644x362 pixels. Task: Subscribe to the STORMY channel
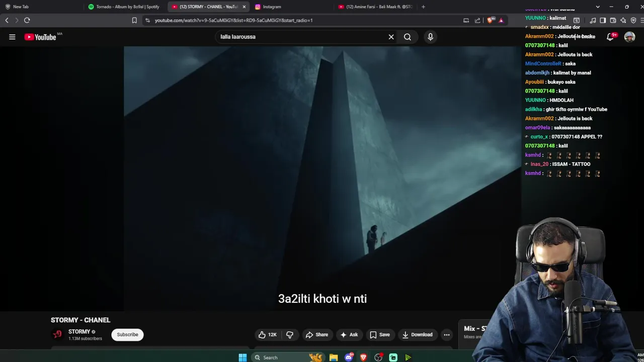click(x=127, y=335)
